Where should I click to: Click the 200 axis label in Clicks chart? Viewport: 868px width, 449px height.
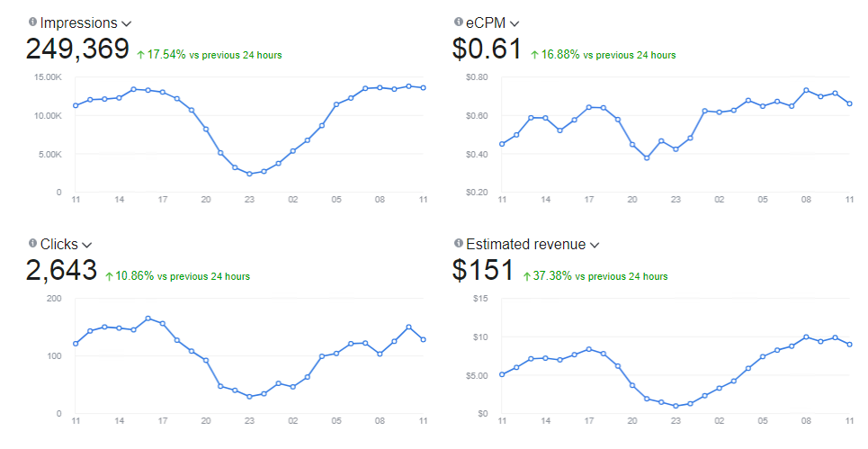(54, 299)
